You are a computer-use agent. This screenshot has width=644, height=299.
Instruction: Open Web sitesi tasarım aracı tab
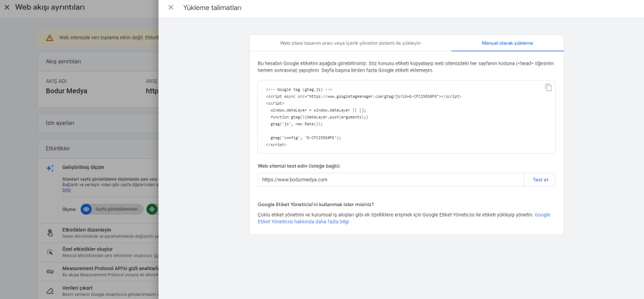[x=350, y=43]
